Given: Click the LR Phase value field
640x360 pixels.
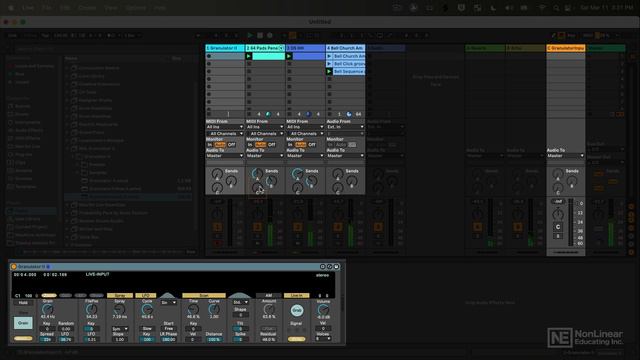Looking at the screenshot, I should 169,339.
